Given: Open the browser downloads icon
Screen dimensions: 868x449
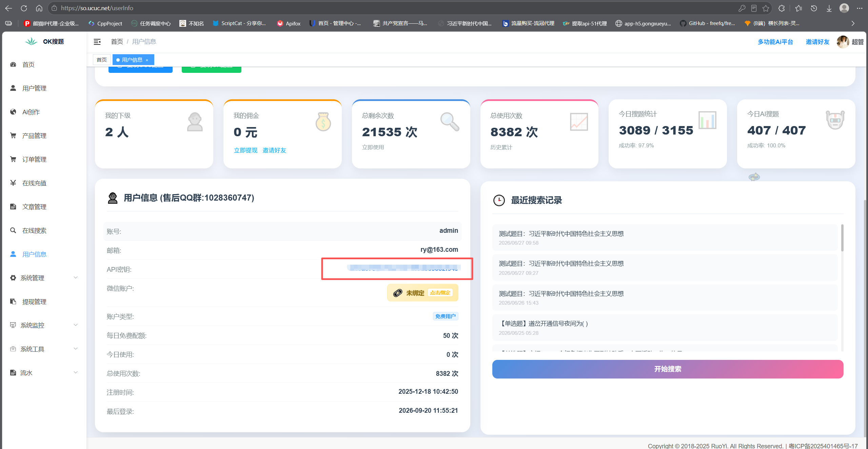Looking at the screenshot, I should coord(829,8).
